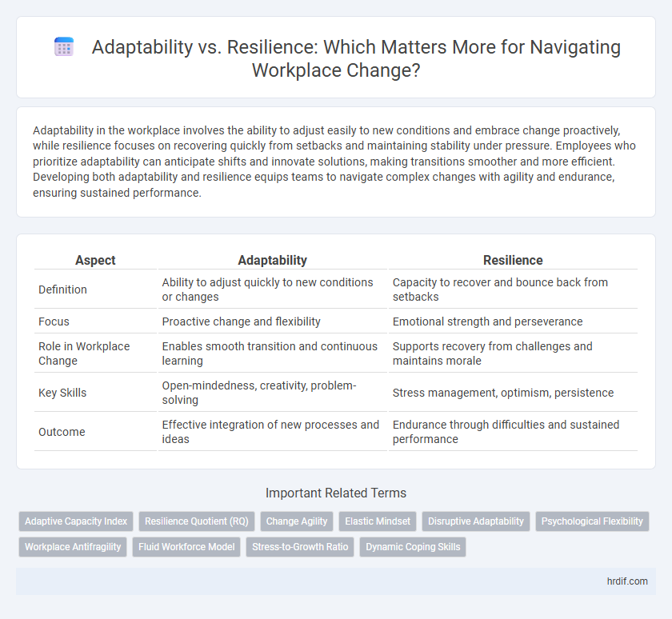The image size is (672, 619).
Task: Select the Role in Workplace Change label
Action: tap(84, 353)
